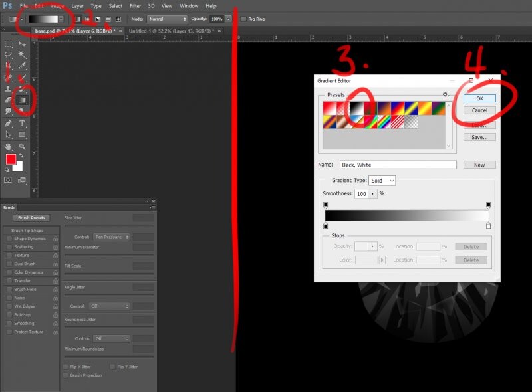532x392 pixels.
Task: Select the Lasso tool
Action: (x=9, y=54)
